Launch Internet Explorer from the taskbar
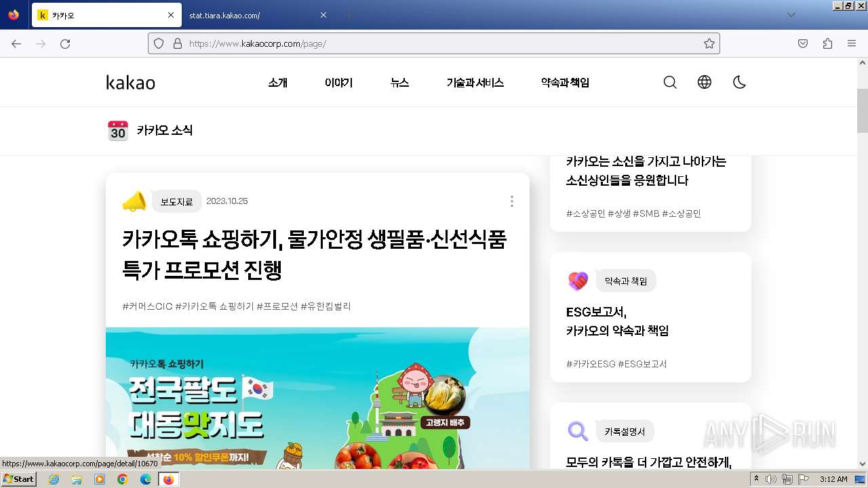Viewport: 868px width, 488px height. point(54,479)
